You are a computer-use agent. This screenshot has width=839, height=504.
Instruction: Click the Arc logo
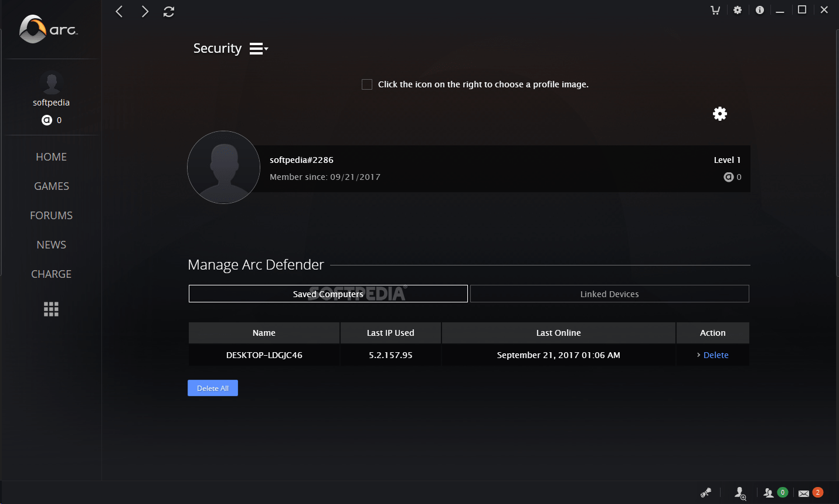[x=48, y=29]
